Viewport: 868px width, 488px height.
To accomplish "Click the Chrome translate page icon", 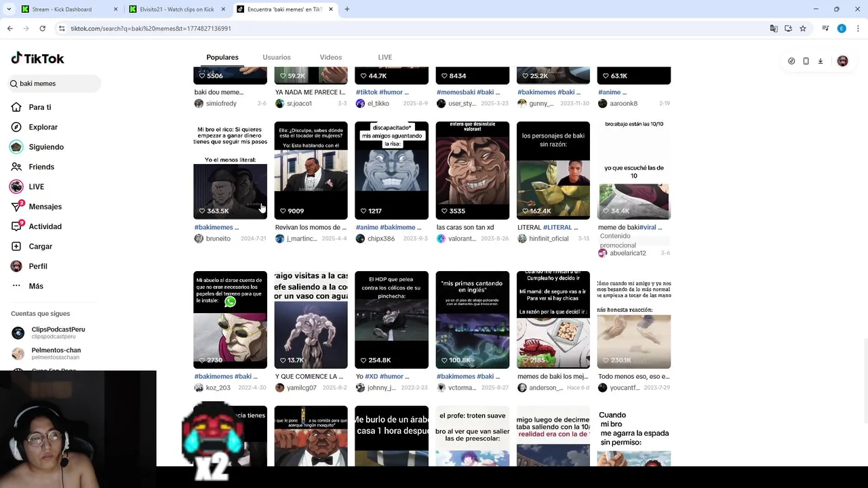I will tap(774, 28).
